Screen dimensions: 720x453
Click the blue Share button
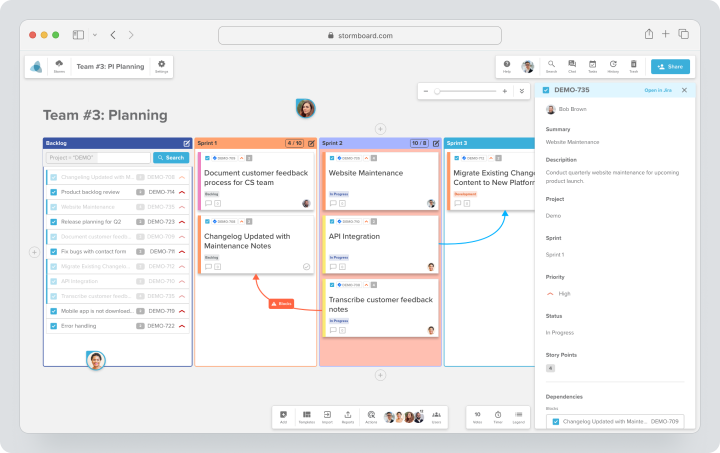(670, 67)
